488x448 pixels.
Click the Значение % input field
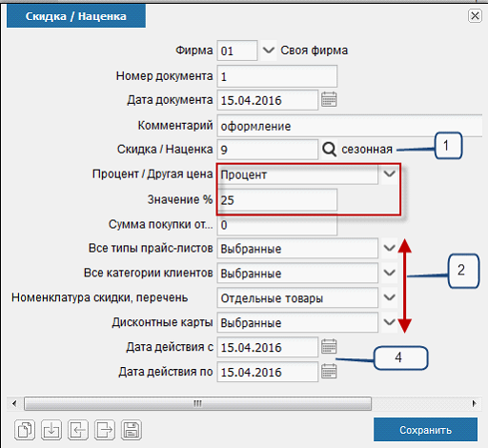pos(277,200)
